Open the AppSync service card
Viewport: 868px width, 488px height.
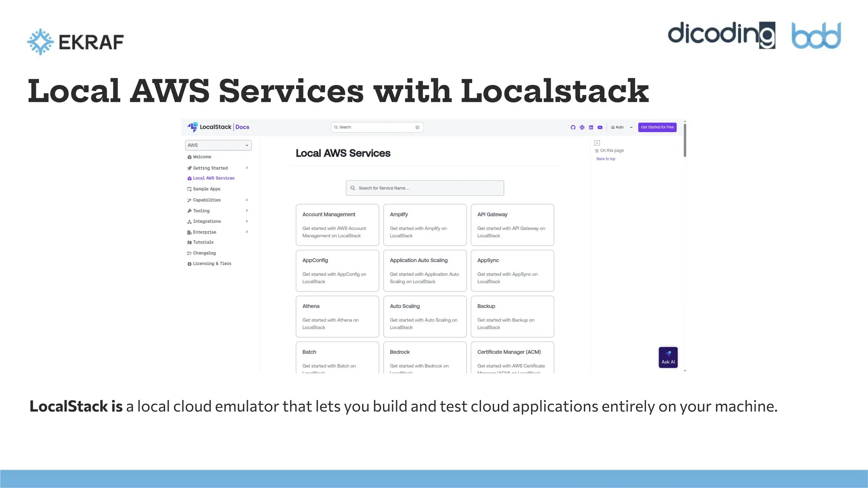[512, 271]
